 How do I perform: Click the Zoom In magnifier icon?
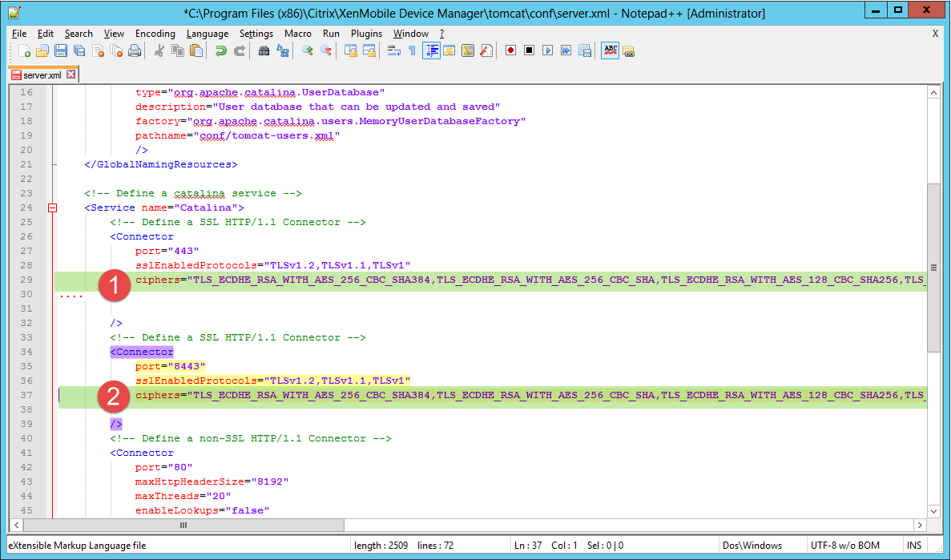(x=308, y=51)
